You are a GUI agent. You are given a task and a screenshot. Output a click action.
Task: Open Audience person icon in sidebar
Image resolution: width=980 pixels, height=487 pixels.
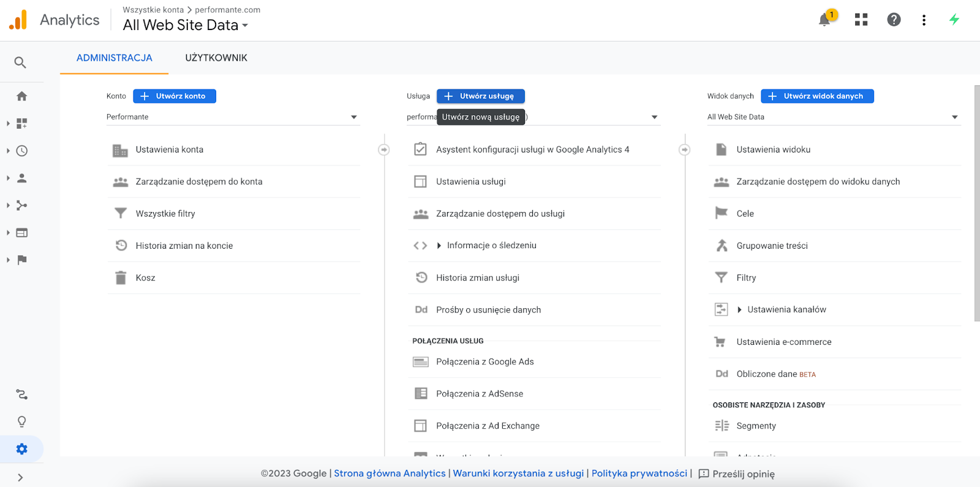click(x=22, y=178)
